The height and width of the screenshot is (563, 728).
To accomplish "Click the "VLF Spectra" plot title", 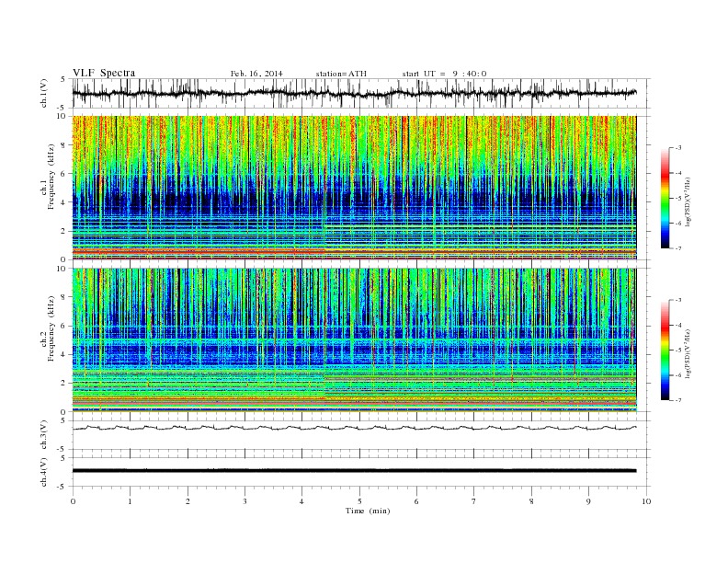I will tap(104, 73).
